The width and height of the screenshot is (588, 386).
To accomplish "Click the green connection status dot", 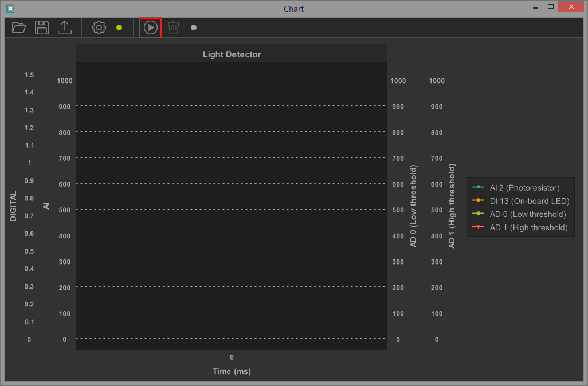I will pyautogui.click(x=119, y=27).
